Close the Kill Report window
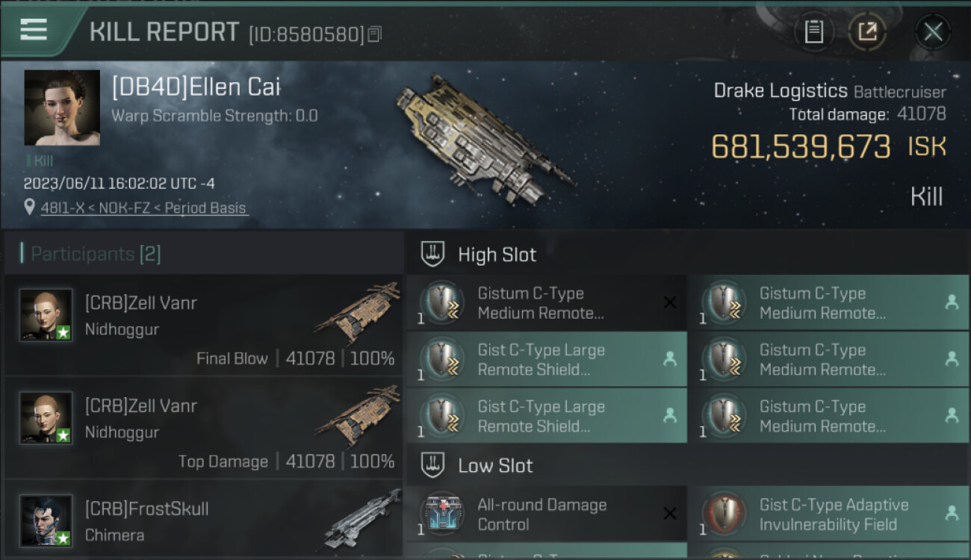This screenshot has width=971, height=560. click(x=933, y=31)
